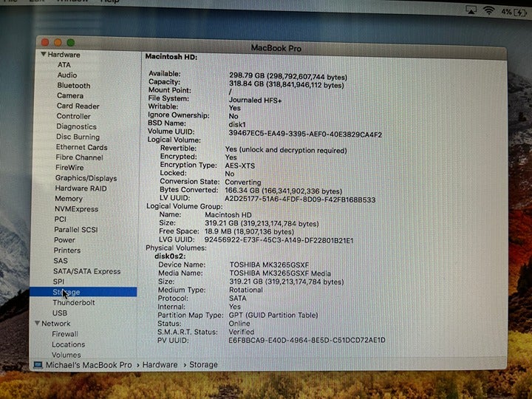Select Graphics/Displays entry
Viewport: 532px width, 399px height.
tap(86, 178)
